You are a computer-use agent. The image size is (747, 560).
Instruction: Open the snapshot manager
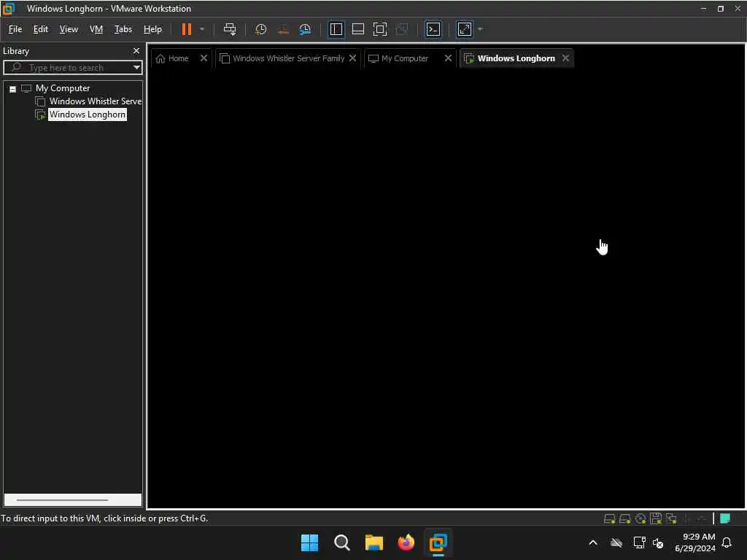click(305, 29)
